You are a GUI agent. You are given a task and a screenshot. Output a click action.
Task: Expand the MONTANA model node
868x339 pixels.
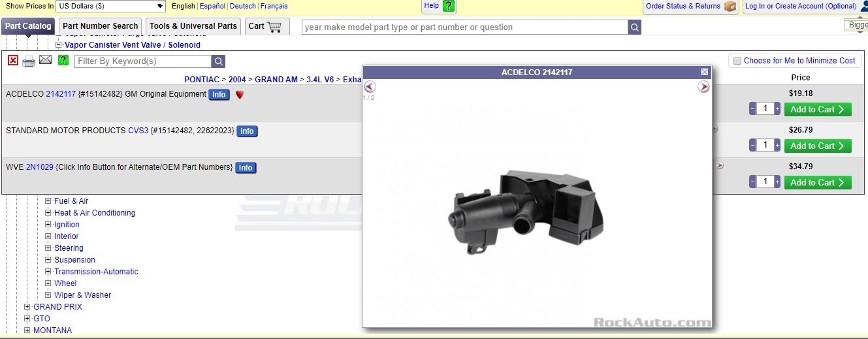pyautogui.click(x=27, y=331)
